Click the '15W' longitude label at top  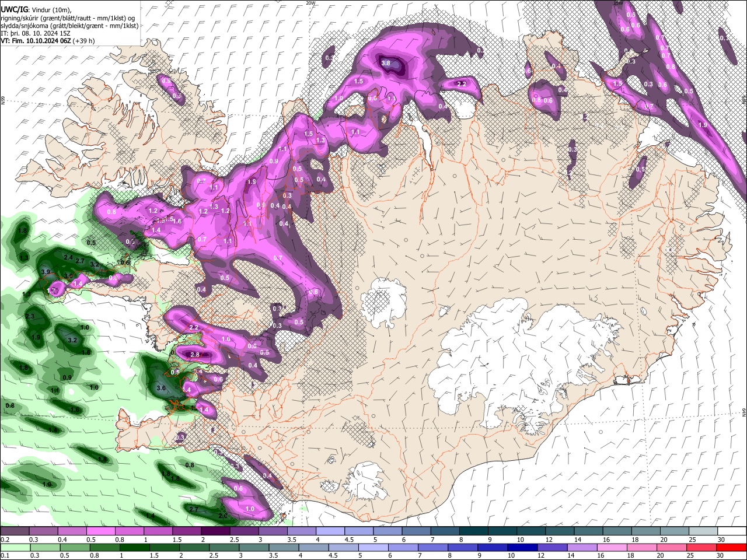pyautogui.click(x=617, y=3)
